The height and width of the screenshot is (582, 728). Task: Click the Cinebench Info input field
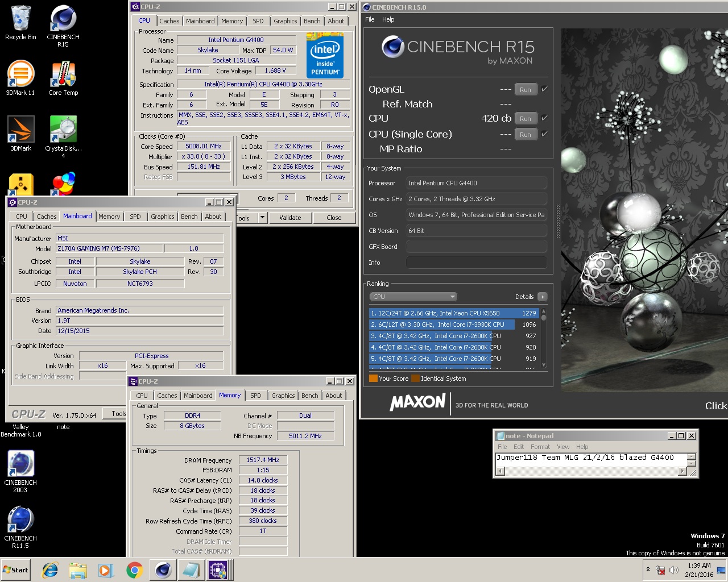pyautogui.click(x=476, y=263)
